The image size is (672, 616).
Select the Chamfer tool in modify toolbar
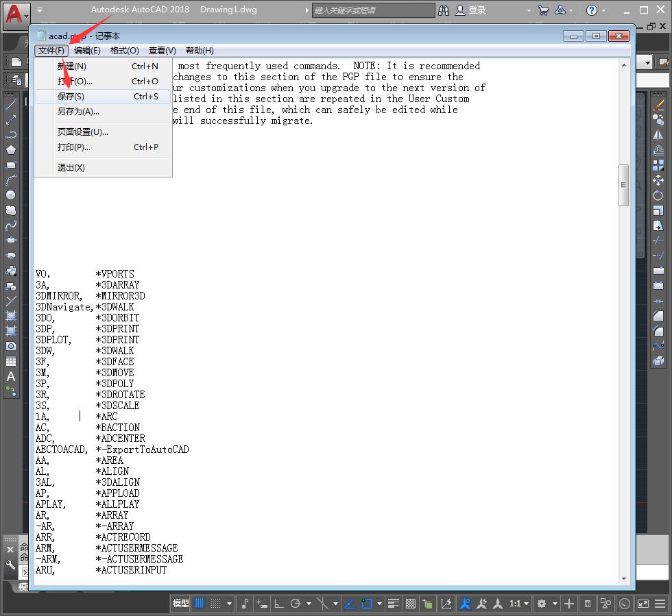[x=658, y=316]
